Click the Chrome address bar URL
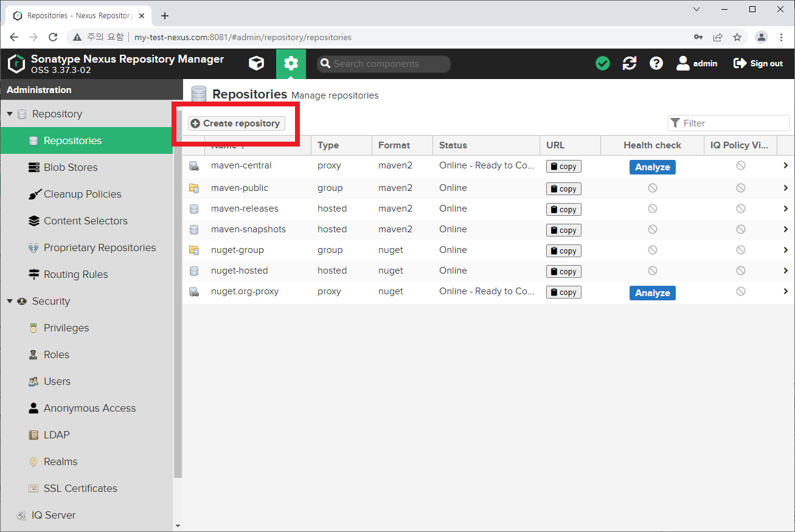Viewport: 795px width, 532px height. [243, 37]
